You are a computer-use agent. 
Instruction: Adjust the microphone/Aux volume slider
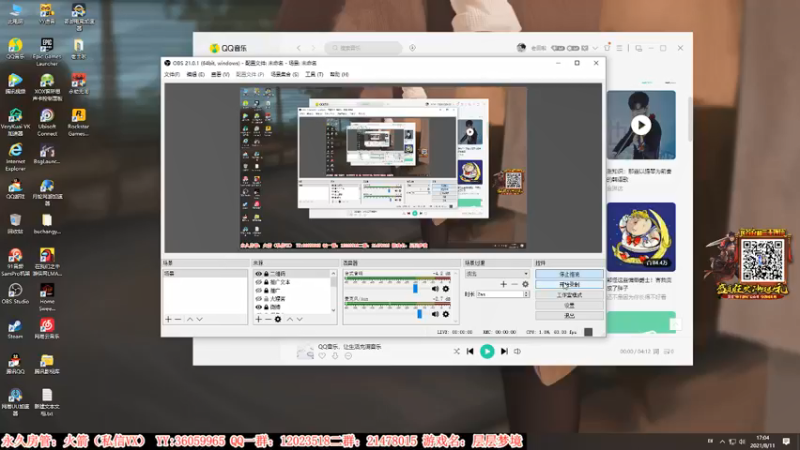pyautogui.click(x=419, y=314)
